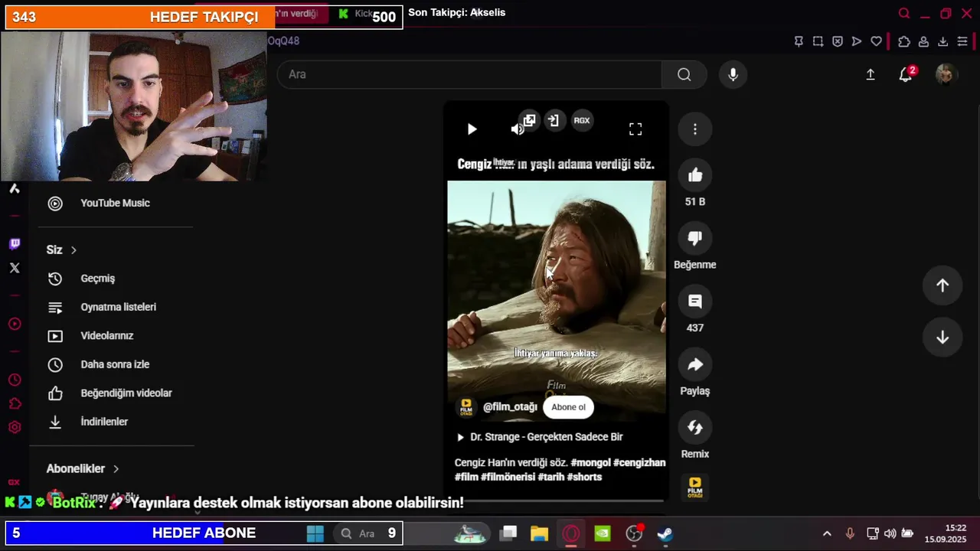Open Opera sidebar history clock icon

[x=15, y=380]
